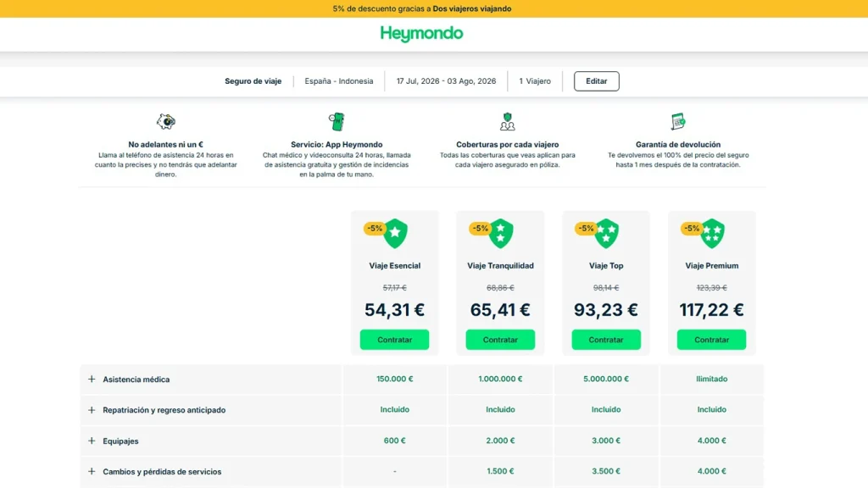Contratar the Viaje Premium plan
The height and width of the screenshot is (488, 868).
711,340
